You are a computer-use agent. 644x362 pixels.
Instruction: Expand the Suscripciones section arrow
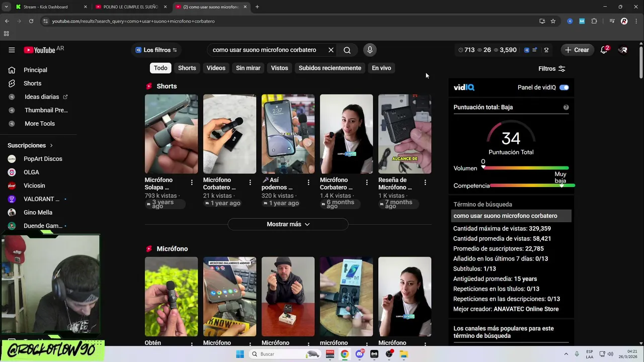(51, 145)
